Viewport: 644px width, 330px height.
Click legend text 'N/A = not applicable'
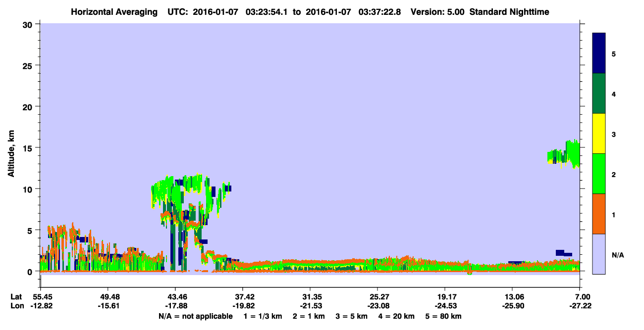click(195, 316)
